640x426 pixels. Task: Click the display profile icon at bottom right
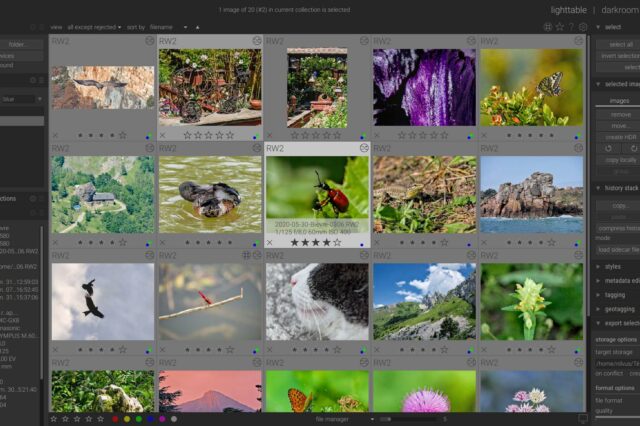click(x=583, y=418)
